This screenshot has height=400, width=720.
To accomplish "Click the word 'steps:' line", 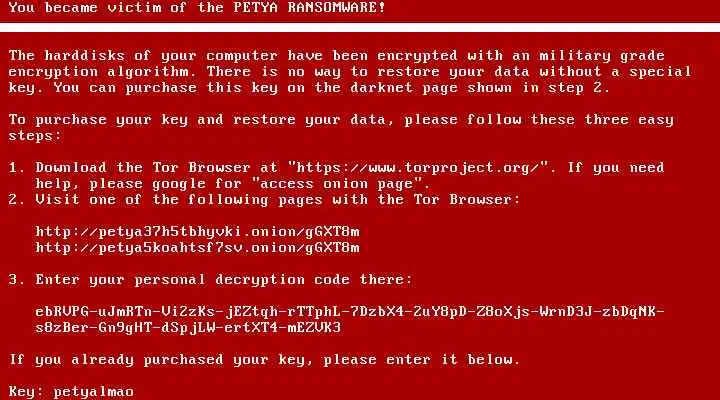I will click(34, 136).
